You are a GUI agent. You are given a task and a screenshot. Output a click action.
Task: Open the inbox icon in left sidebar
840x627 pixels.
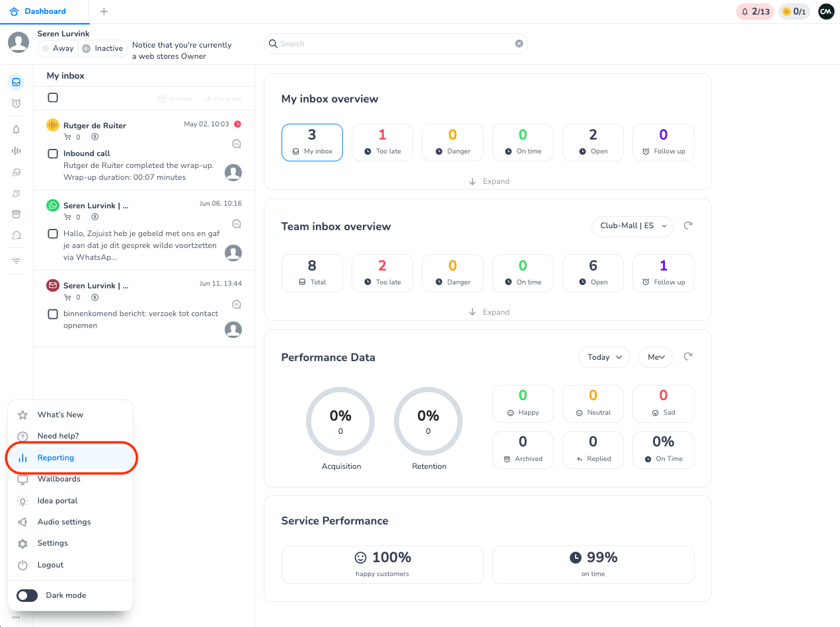[17, 82]
